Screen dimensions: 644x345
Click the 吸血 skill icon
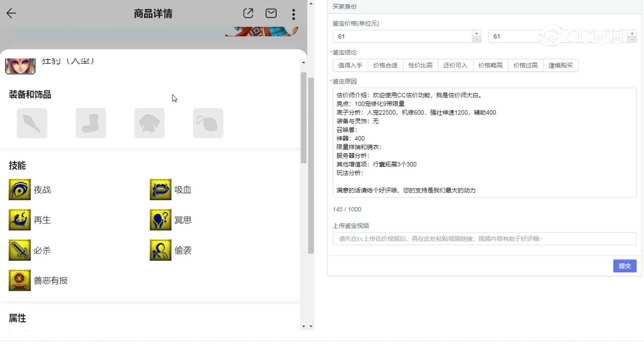(160, 190)
